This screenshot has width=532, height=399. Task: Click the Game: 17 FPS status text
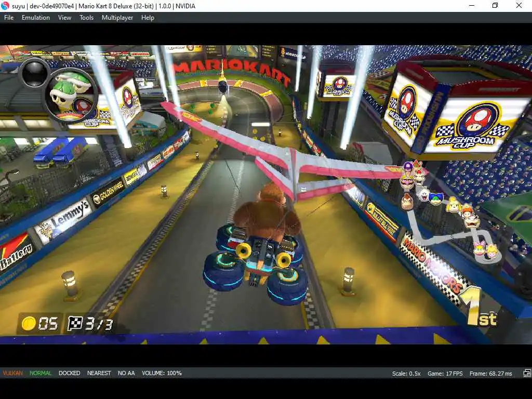click(445, 374)
